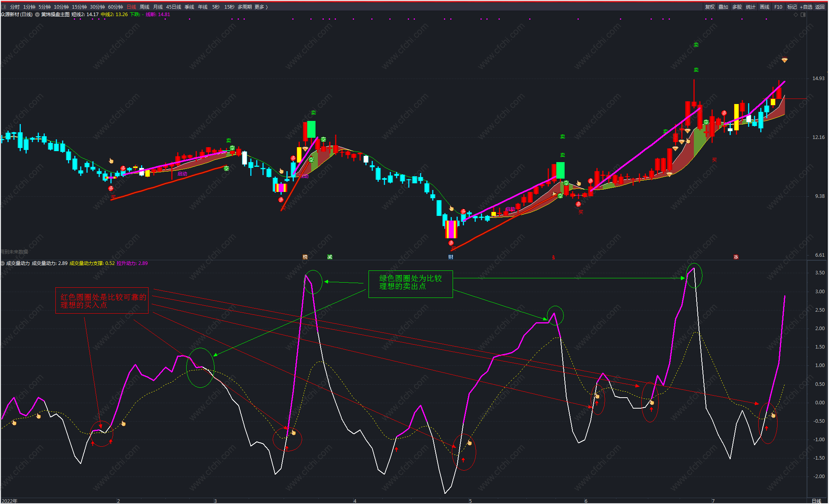Add stock with the +自选 button
Image resolution: width=829 pixels, height=504 pixels.
coord(806,7)
